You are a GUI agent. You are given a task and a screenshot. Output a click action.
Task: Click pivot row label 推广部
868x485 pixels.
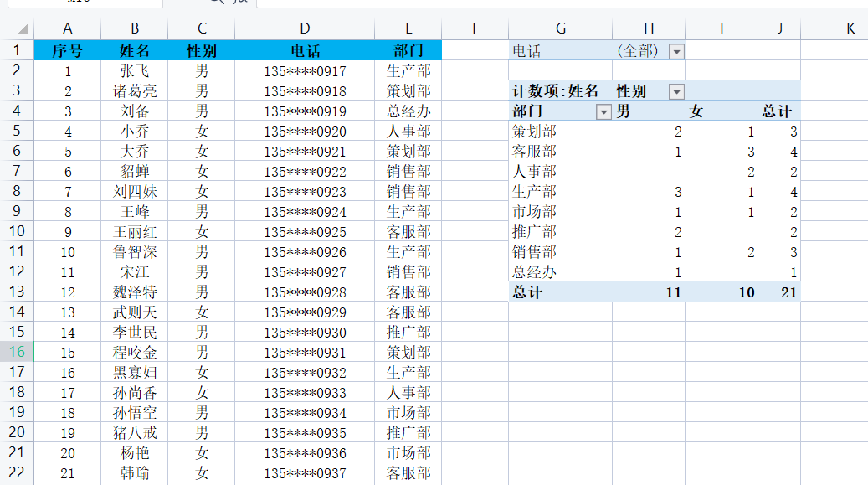pyautogui.click(x=534, y=232)
